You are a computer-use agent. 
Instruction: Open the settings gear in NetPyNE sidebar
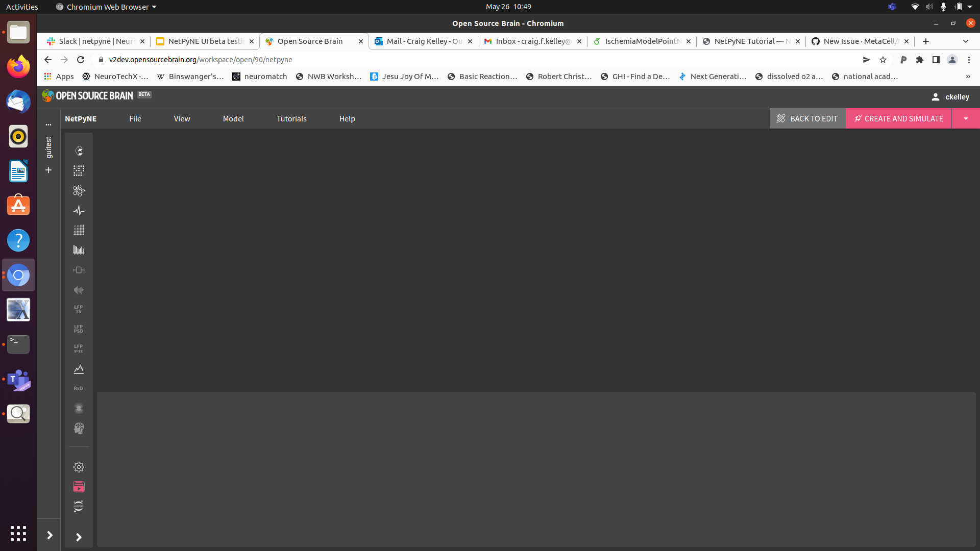[79, 467]
